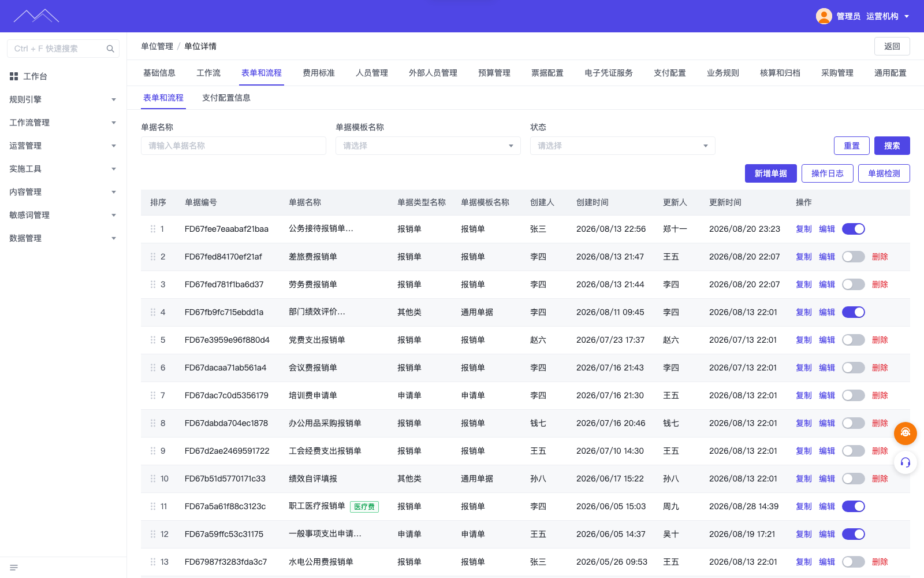The image size is (924, 578).
Task: Grab drag handle of row 9
Action: point(153,451)
